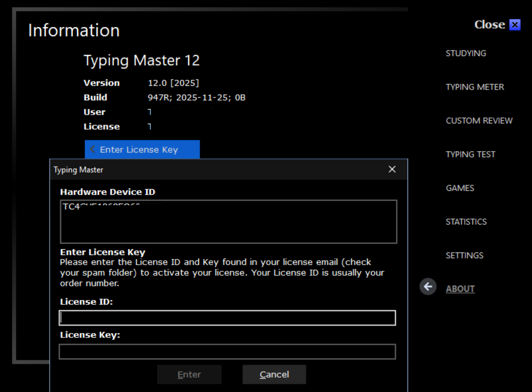Image resolution: width=532 pixels, height=392 pixels.
Task: Open the TYPING METER section
Action: tap(475, 87)
